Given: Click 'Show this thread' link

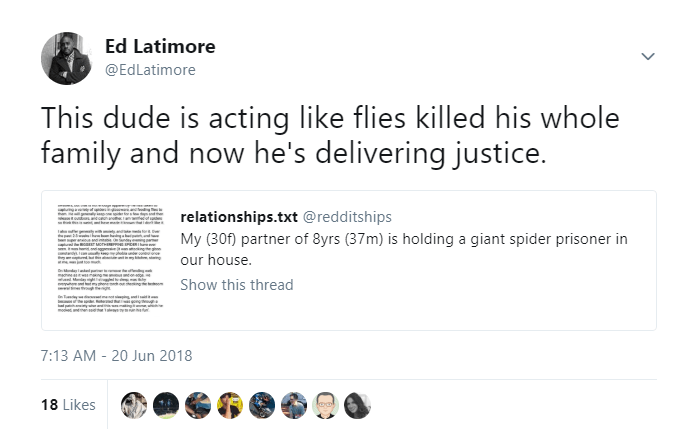Looking at the screenshot, I should (237, 285).
